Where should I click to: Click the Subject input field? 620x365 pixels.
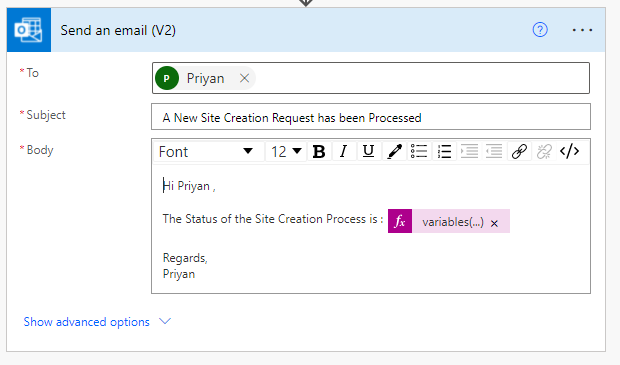371,117
